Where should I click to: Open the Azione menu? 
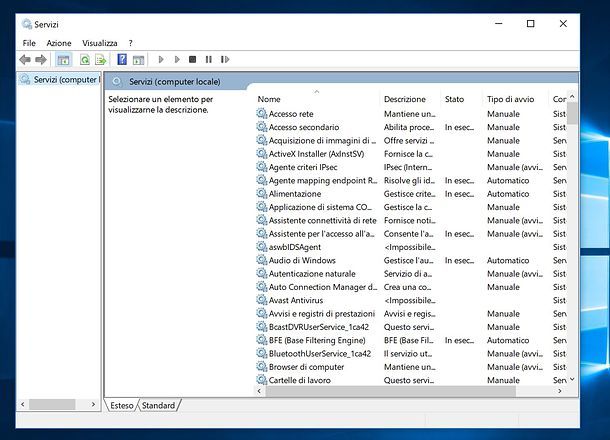[x=59, y=43]
